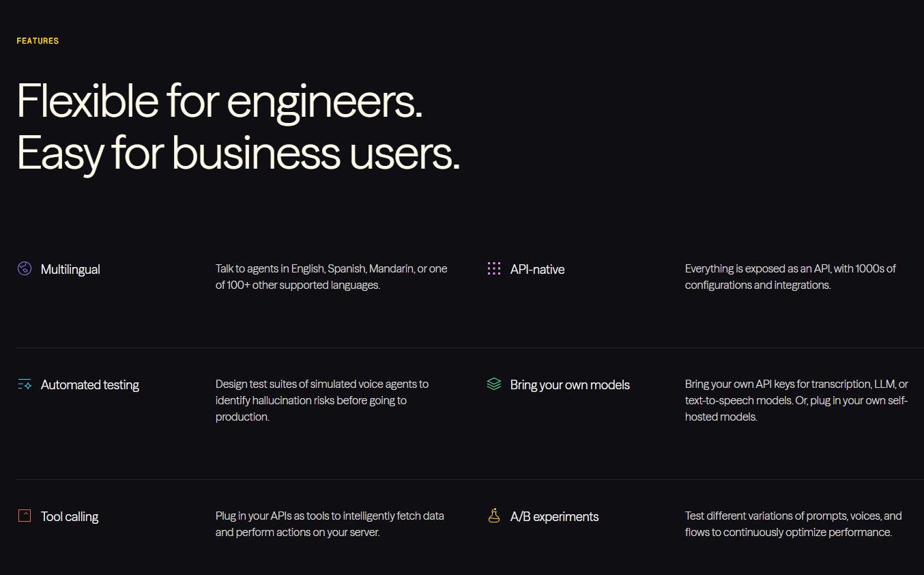This screenshot has height=575, width=924.
Task: Click the A/B experiments heading
Action: point(554,517)
